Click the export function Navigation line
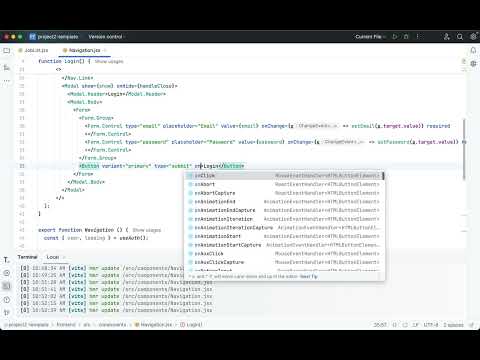This screenshot has height=360, width=480. (x=83, y=230)
